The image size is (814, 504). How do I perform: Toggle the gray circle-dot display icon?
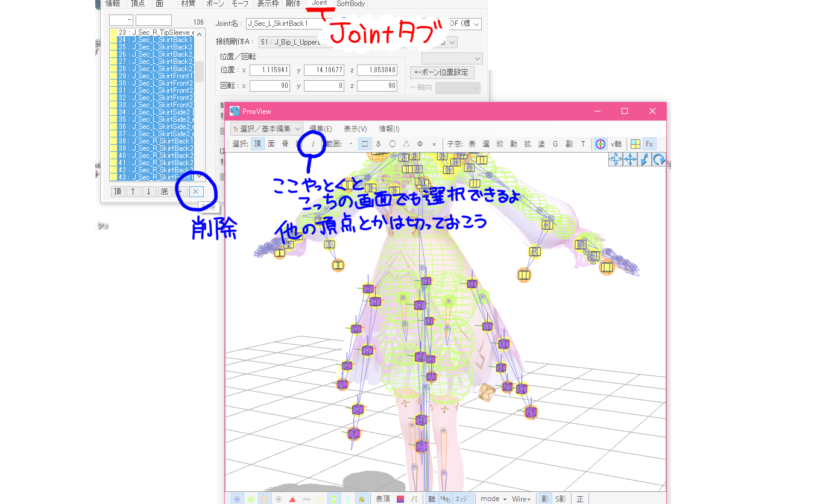tap(279, 499)
